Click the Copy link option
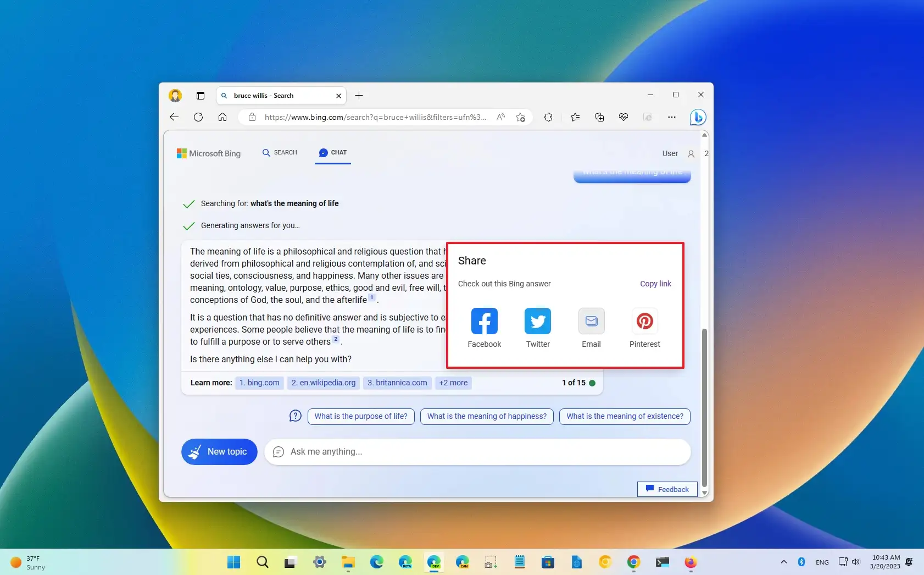 coord(655,284)
